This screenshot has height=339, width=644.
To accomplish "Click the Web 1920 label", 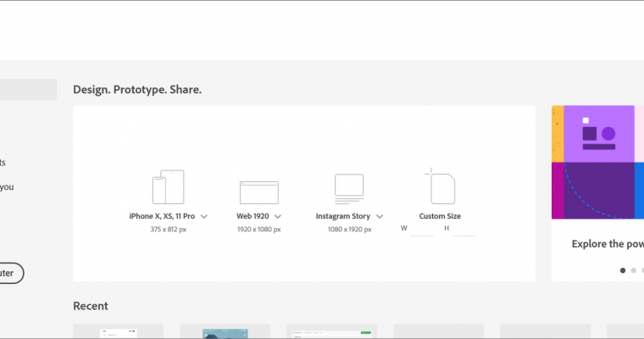I will click(253, 216).
